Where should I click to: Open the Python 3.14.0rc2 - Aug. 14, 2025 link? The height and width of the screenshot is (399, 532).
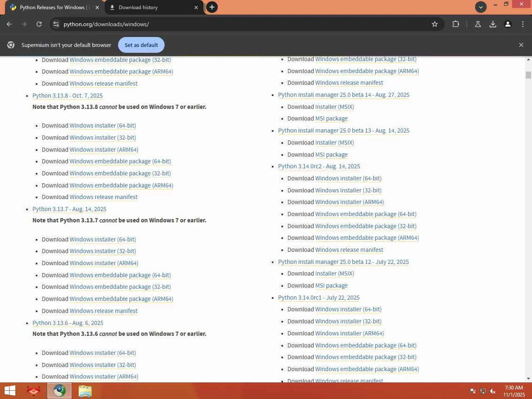coord(319,166)
